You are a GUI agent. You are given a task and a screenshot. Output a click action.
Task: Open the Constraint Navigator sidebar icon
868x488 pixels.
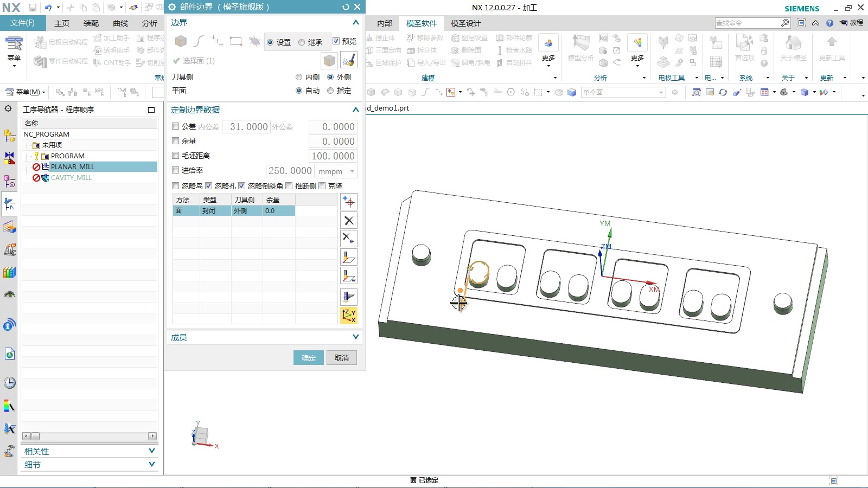(9, 158)
